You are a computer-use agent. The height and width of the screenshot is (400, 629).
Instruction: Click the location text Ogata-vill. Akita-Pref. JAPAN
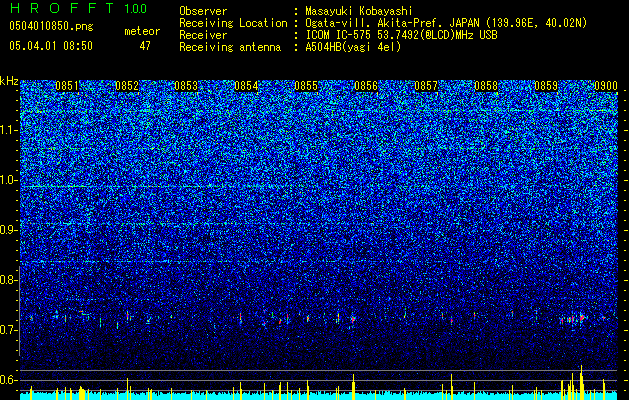pyautogui.click(x=392, y=23)
